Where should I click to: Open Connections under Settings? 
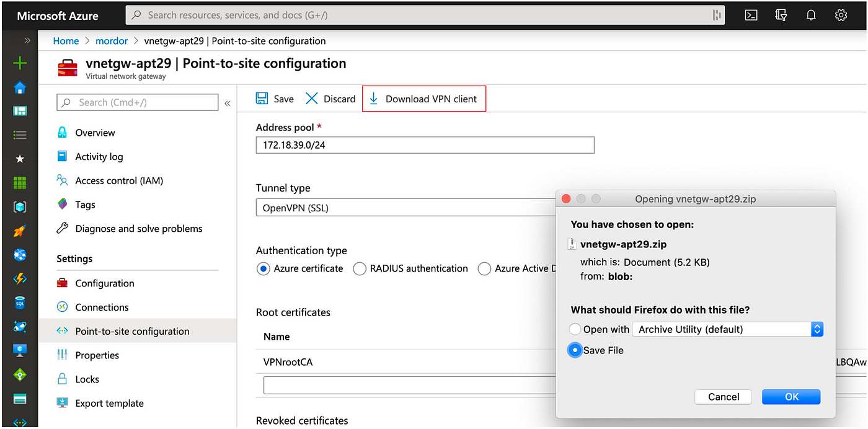coord(102,307)
